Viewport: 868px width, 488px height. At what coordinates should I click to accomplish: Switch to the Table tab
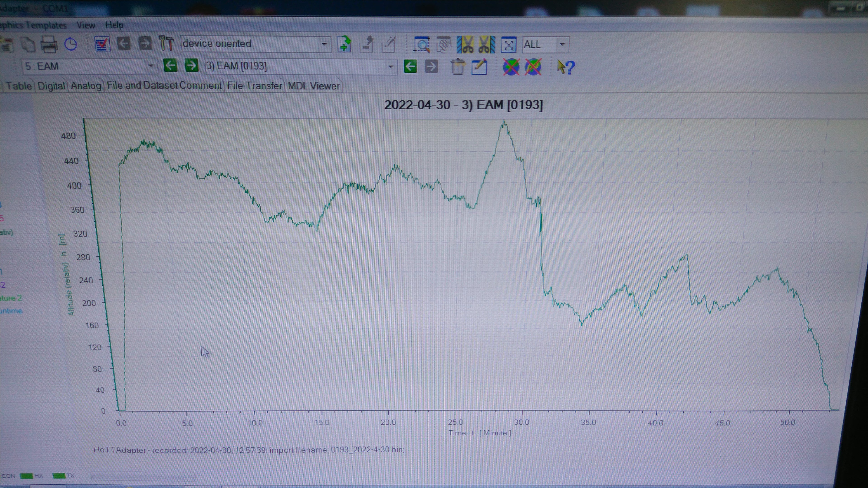click(x=19, y=86)
